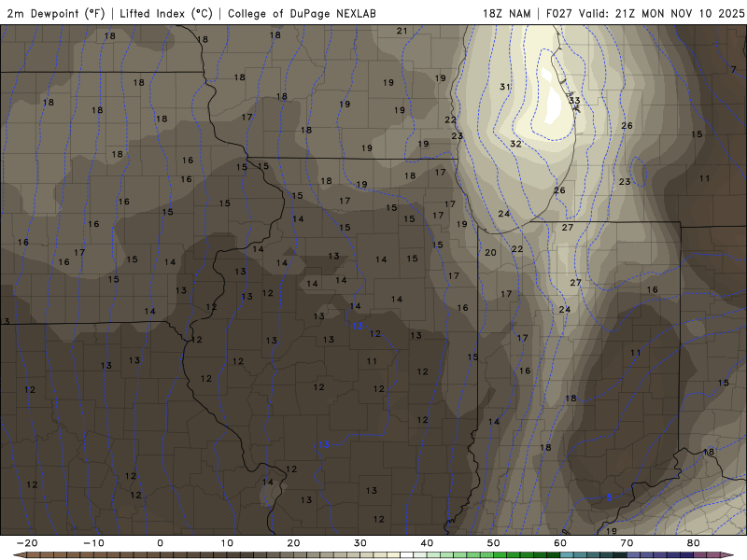Viewport: 747px width, 560px height.
Task: Select the 20 dewpoint value on the map
Action: coord(491,253)
